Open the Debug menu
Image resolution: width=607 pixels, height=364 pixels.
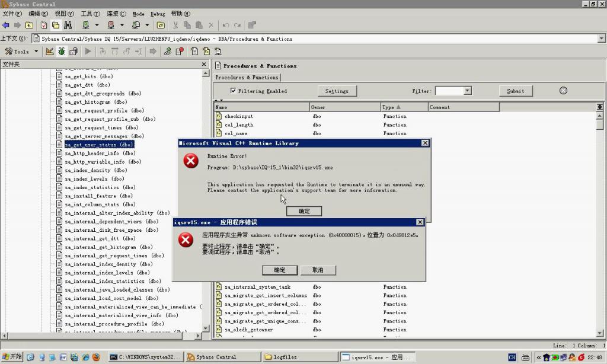click(158, 14)
